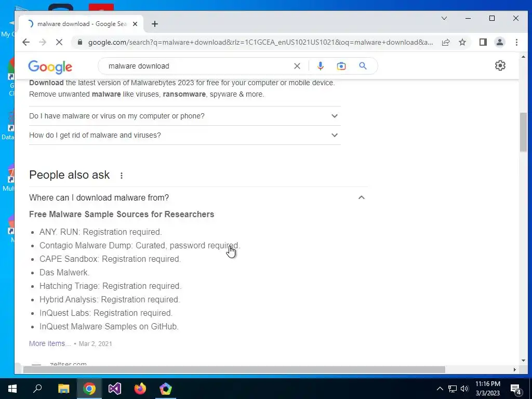
Task: Select the malware download Google Search tab
Action: (x=82, y=24)
